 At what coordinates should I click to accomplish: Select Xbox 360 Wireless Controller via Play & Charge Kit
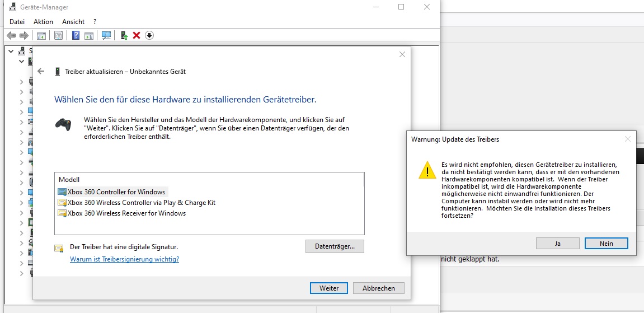(x=141, y=203)
